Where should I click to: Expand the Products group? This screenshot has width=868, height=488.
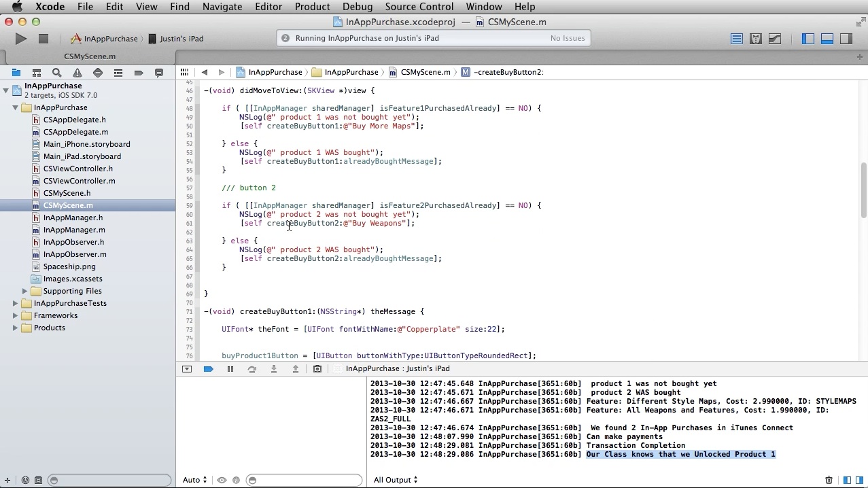[15, 328]
